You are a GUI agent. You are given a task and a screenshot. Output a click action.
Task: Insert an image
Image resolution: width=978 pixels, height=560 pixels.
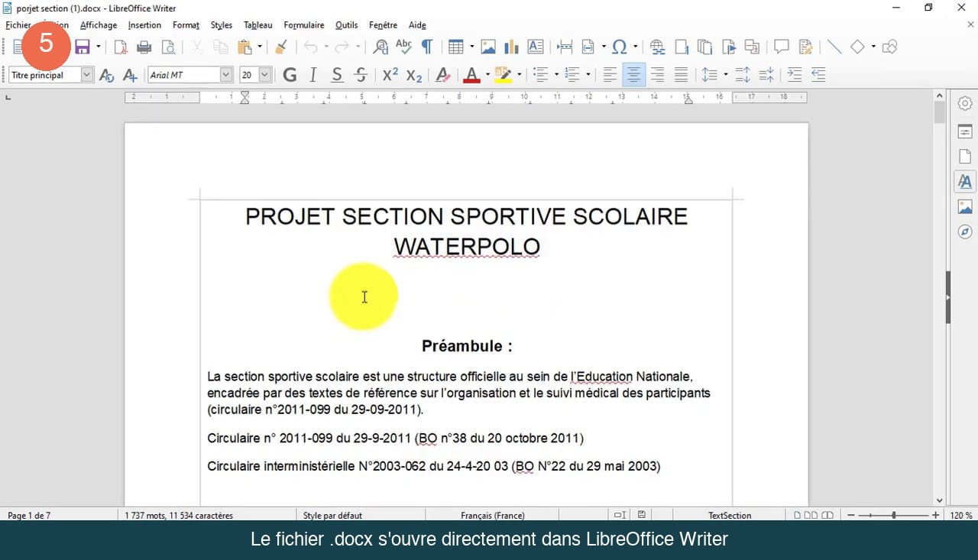(x=488, y=47)
